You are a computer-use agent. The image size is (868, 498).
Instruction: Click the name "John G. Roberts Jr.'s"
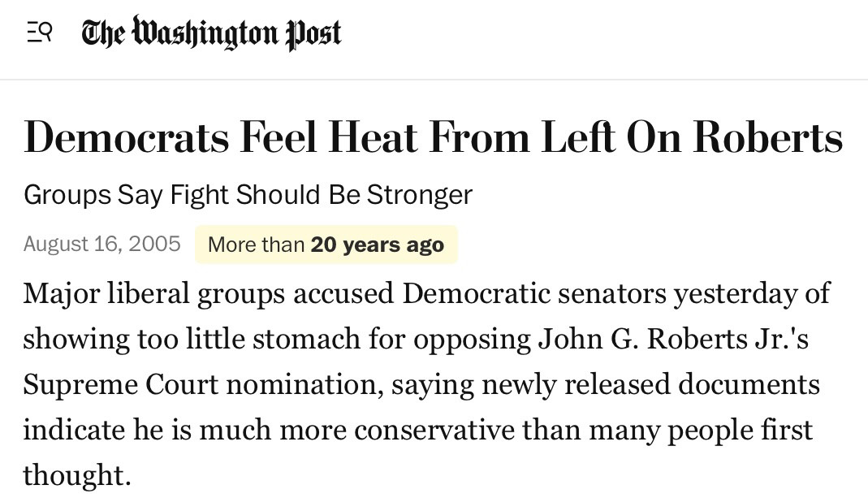coord(673,339)
